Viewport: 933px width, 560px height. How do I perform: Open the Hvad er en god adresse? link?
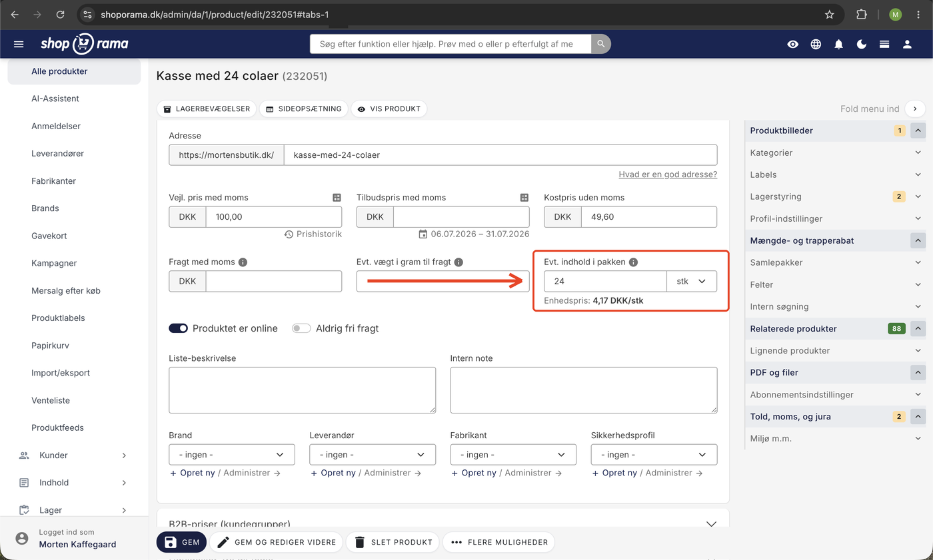pyautogui.click(x=668, y=174)
